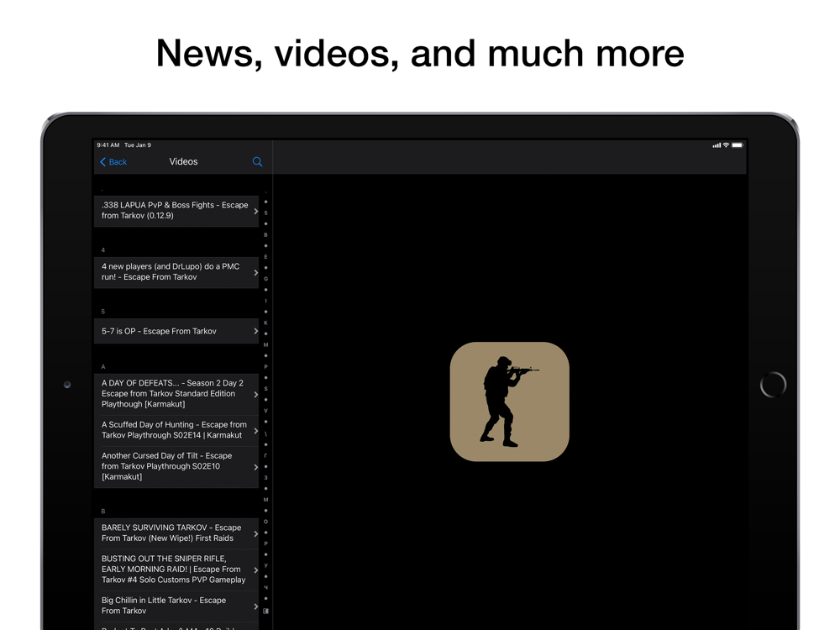This screenshot has width=840, height=630.
Task: Open chevron for BUSTING OUT THE SNIPER RIFLE
Action: (x=255, y=570)
